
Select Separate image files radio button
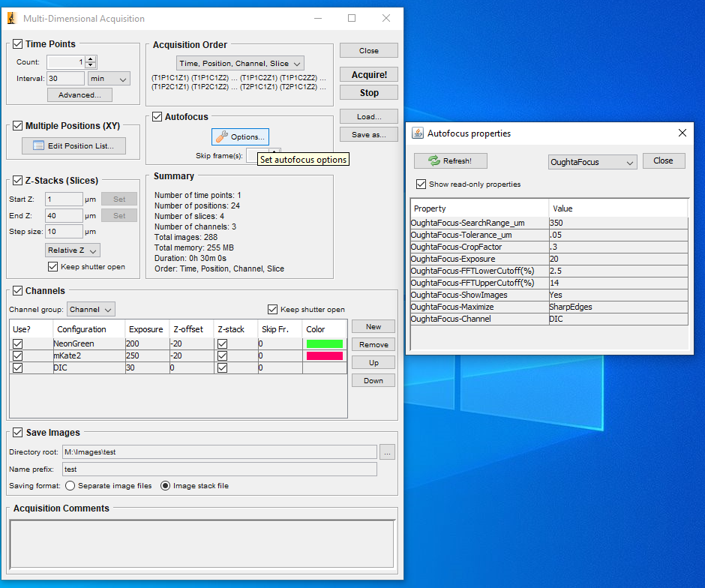70,485
